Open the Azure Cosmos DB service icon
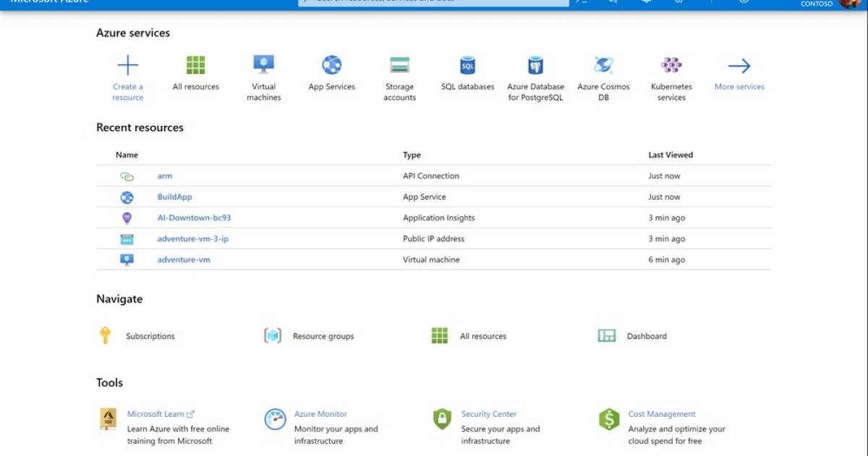 603,65
